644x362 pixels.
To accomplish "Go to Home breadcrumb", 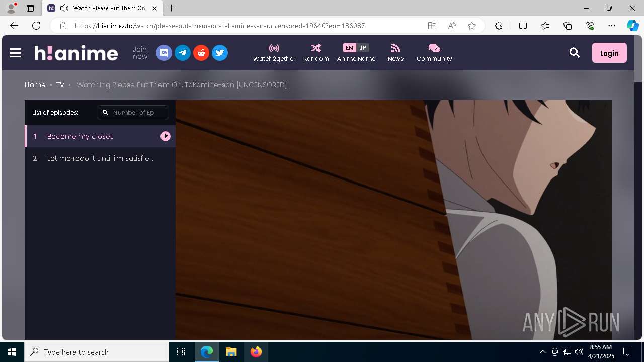I will tap(35, 85).
